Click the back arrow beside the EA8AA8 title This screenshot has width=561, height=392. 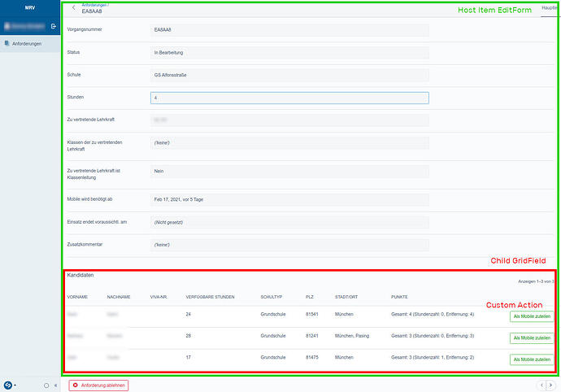pyautogui.click(x=74, y=8)
